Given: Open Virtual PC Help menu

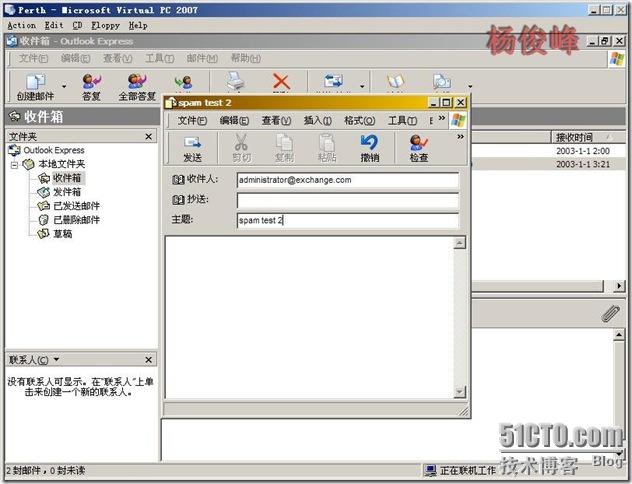Looking at the screenshot, I should tap(138, 25).
